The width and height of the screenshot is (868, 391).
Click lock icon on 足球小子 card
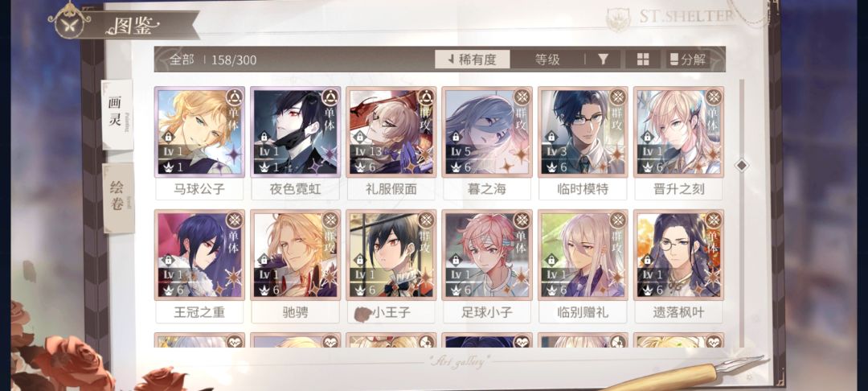click(456, 259)
